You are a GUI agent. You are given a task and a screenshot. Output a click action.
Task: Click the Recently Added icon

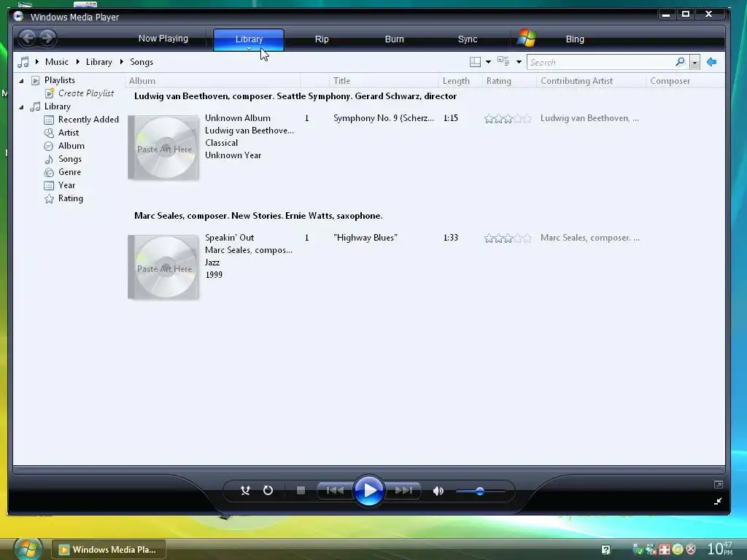point(49,120)
